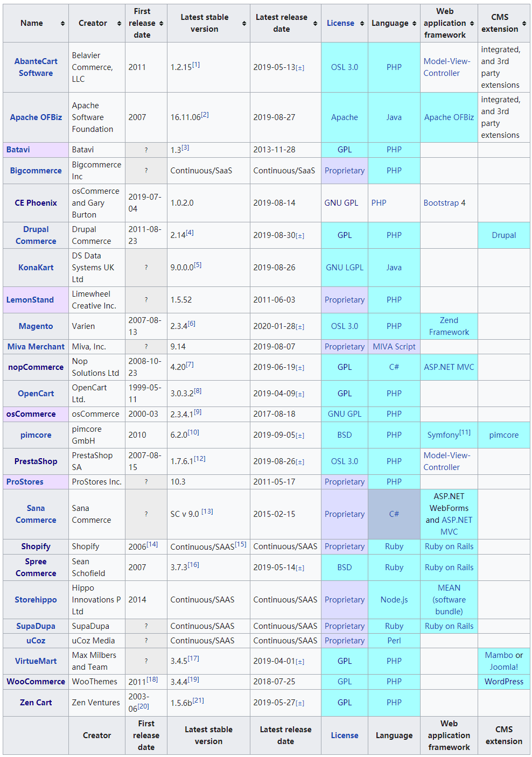This screenshot has height=757, width=532.
Task: Sort by Web application framework arrows
Action: point(472,24)
